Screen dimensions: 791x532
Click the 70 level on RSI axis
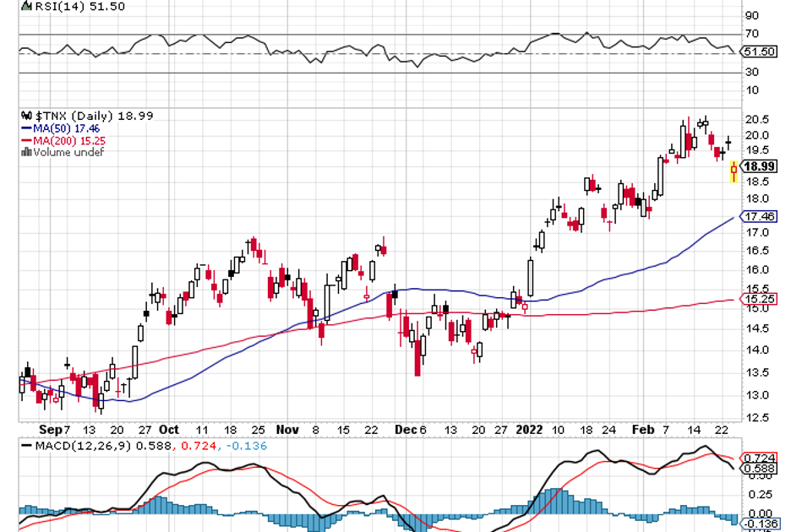[750, 35]
